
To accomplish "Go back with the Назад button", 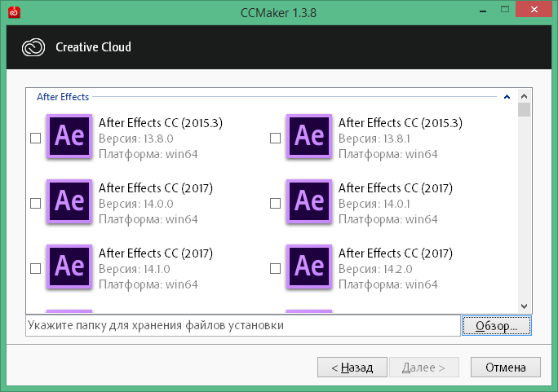I will 352,367.
